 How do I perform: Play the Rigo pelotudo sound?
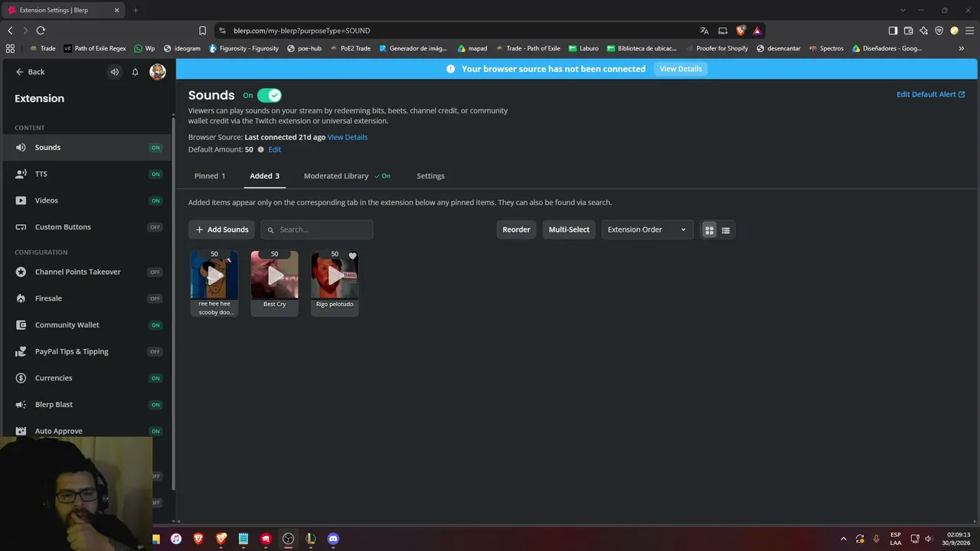click(x=335, y=275)
